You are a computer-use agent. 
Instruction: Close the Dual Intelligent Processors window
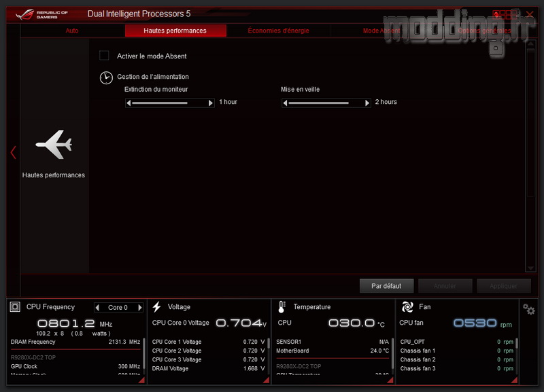click(x=530, y=14)
